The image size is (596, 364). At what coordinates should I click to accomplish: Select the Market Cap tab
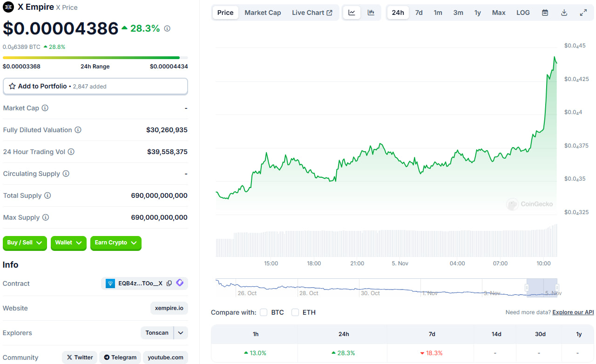(x=263, y=13)
